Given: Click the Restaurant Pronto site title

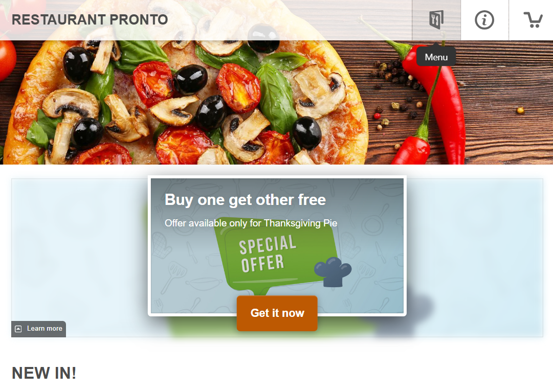Looking at the screenshot, I should click(x=90, y=20).
